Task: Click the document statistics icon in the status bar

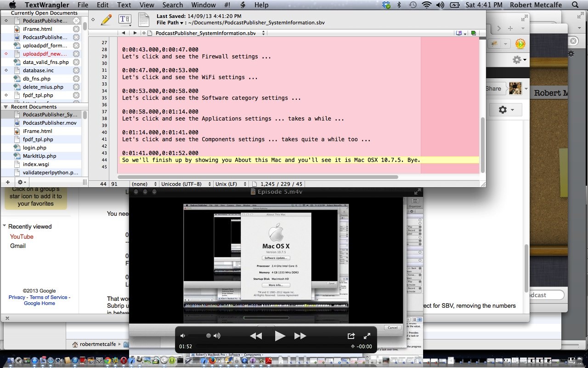Action: pos(254,184)
